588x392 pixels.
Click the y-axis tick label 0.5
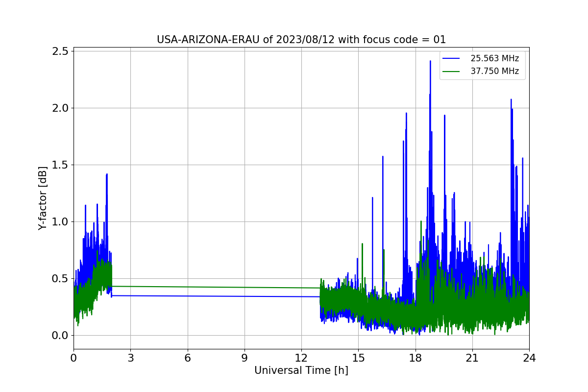point(60,279)
